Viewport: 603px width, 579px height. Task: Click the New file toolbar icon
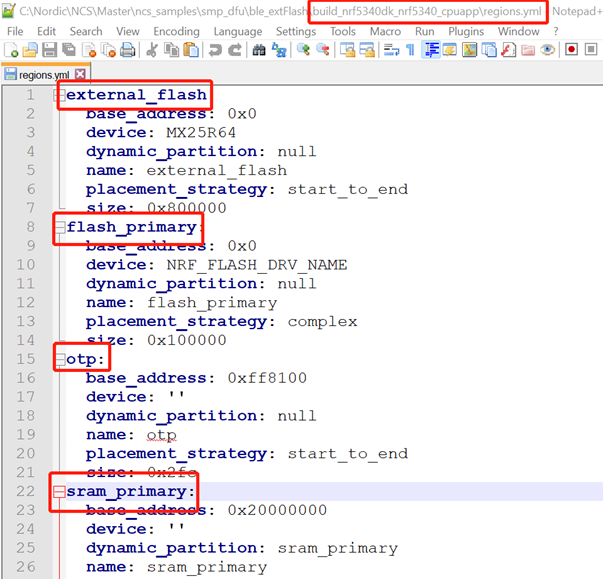click(x=11, y=49)
